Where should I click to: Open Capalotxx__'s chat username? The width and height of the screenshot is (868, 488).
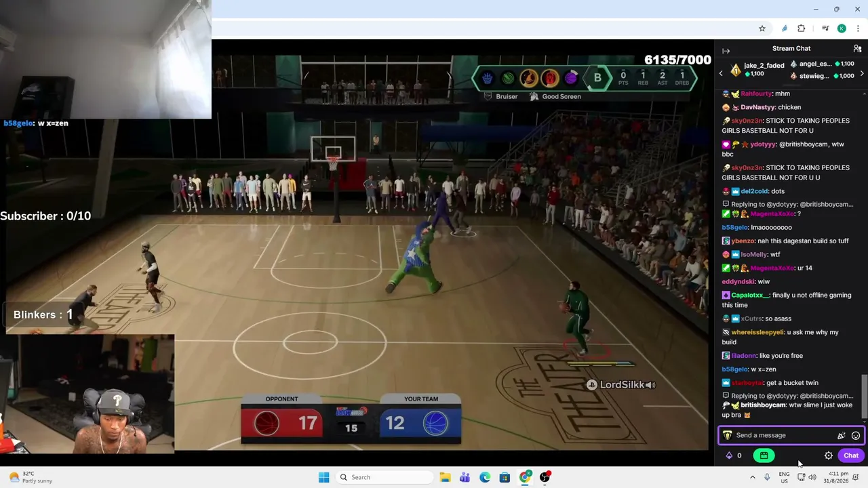pos(751,295)
